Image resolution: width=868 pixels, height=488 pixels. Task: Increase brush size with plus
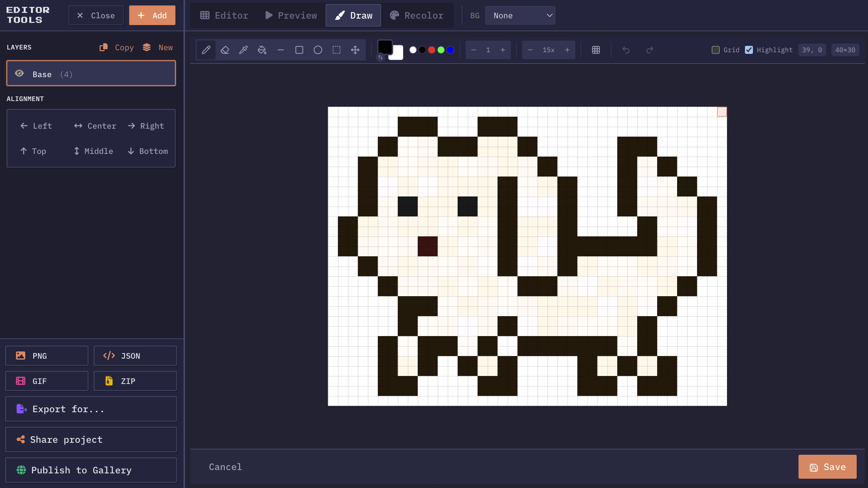point(503,50)
